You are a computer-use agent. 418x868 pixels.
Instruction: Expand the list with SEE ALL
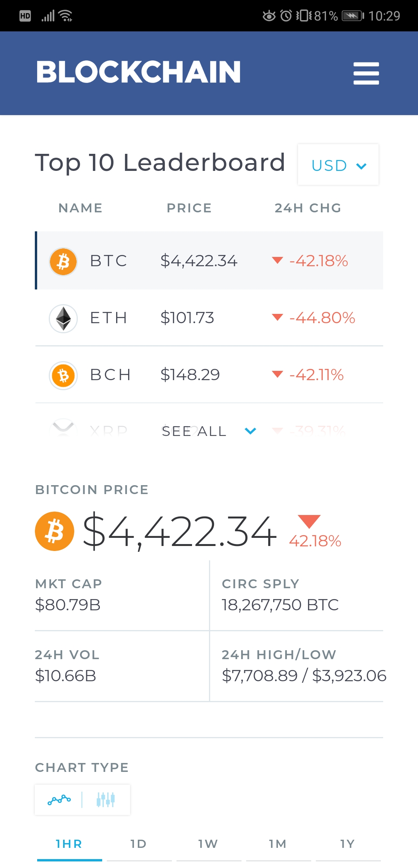click(194, 431)
